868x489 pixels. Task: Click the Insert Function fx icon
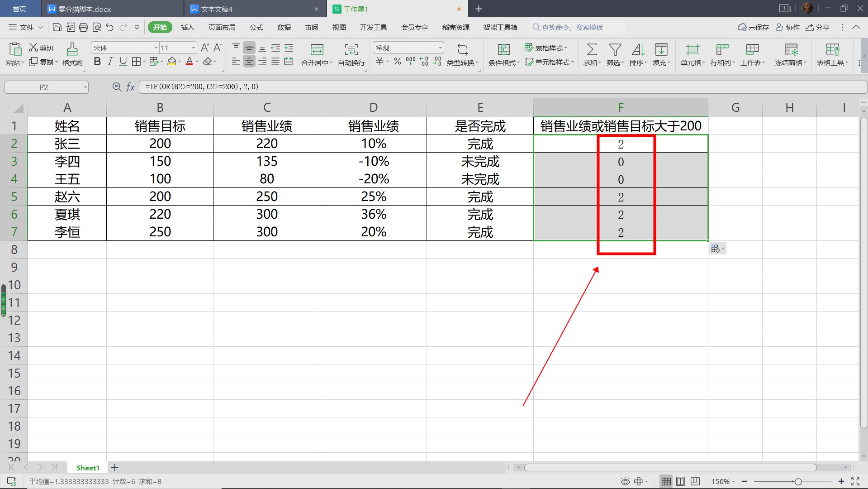tap(130, 87)
